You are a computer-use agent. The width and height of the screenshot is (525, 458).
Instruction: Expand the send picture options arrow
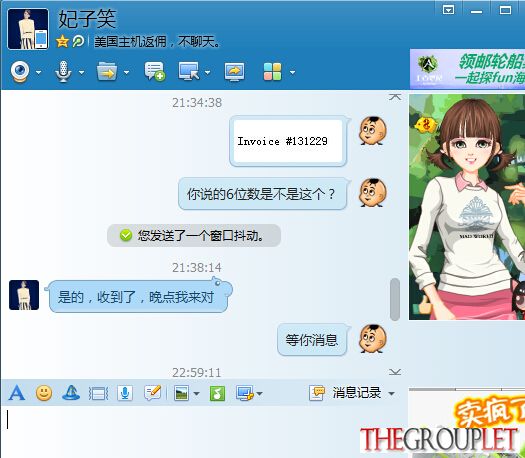coord(197,394)
